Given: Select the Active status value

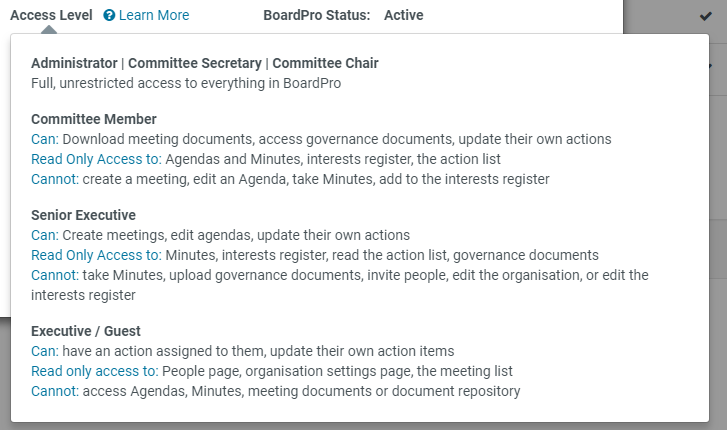Looking at the screenshot, I should [403, 15].
